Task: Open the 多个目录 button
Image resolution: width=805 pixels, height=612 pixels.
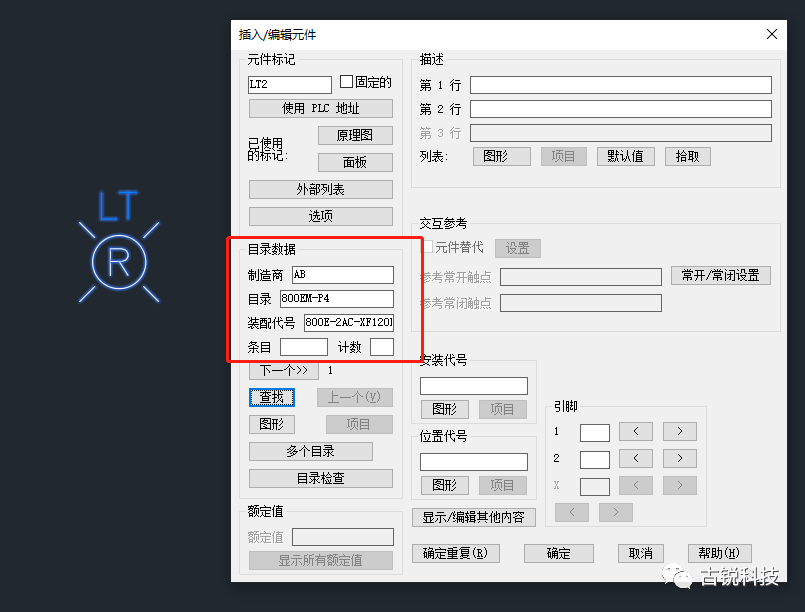Action: (x=311, y=451)
